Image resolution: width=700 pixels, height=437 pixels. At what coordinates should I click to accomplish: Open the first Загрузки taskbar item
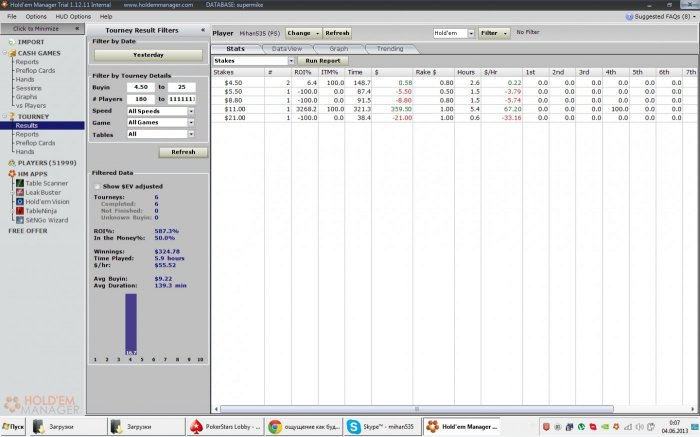(x=69, y=427)
